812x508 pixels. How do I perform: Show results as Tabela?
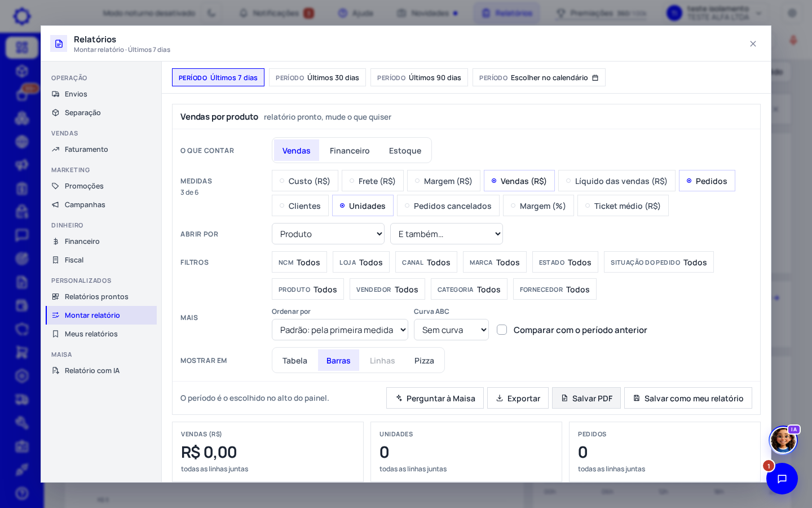coord(295,361)
